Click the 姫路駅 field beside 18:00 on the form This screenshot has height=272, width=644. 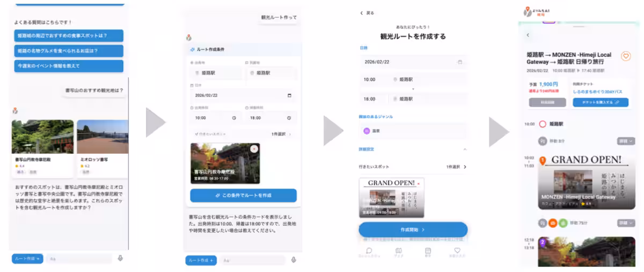tap(428, 99)
